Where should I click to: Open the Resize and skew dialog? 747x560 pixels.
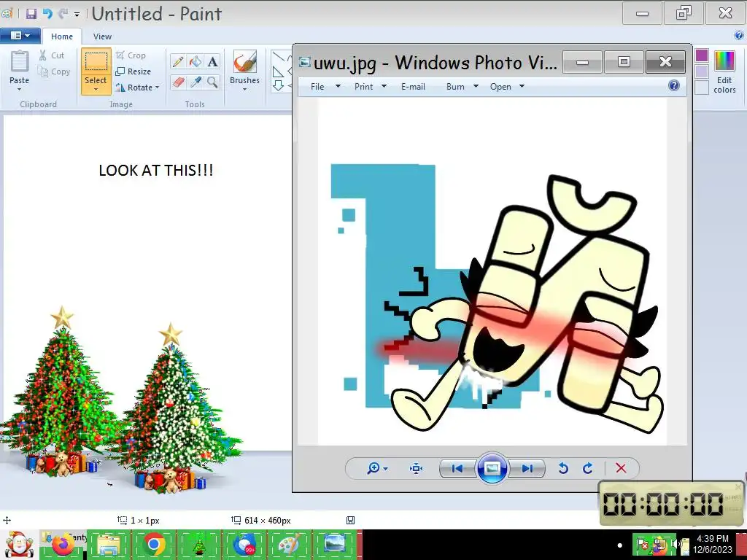tap(133, 71)
